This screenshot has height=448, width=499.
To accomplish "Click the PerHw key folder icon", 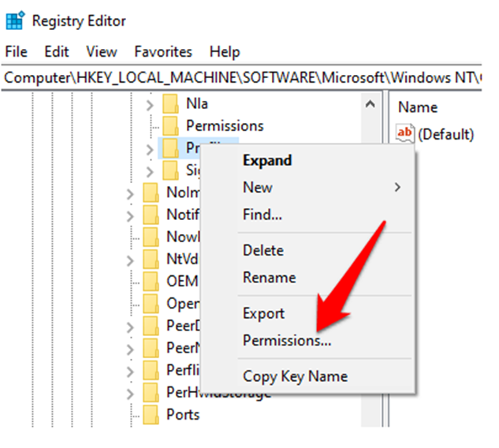I will tap(151, 392).
